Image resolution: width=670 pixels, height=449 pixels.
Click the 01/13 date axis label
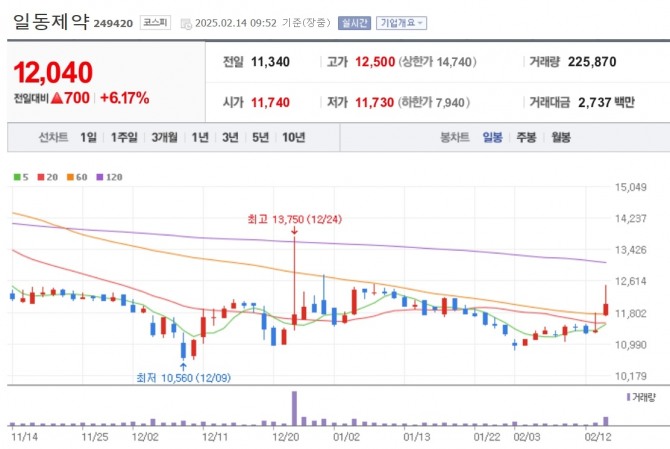coord(417,437)
